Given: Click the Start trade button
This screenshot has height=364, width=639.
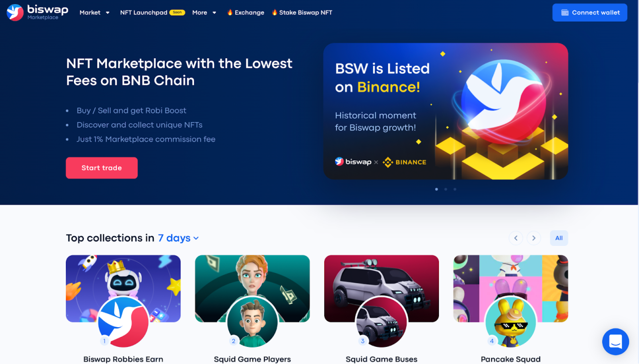Looking at the screenshot, I should [102, 168].
